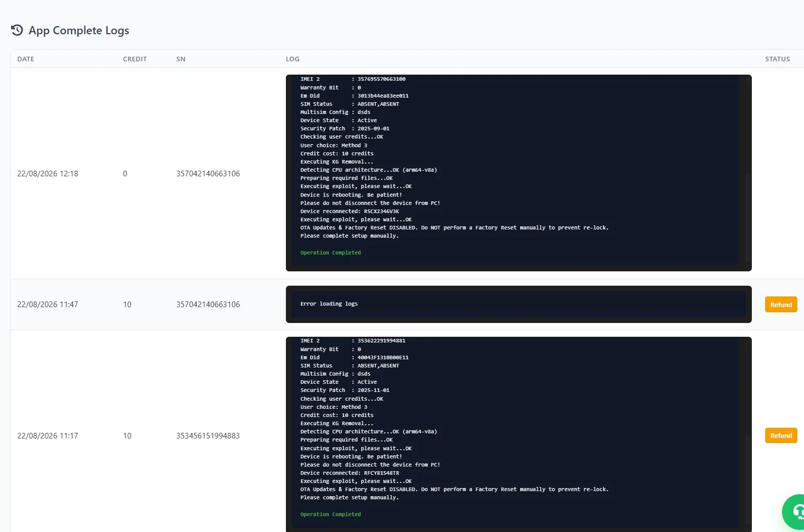
Task: Click the credit value 0 in the 12:18 row
Action: point(125,174)
